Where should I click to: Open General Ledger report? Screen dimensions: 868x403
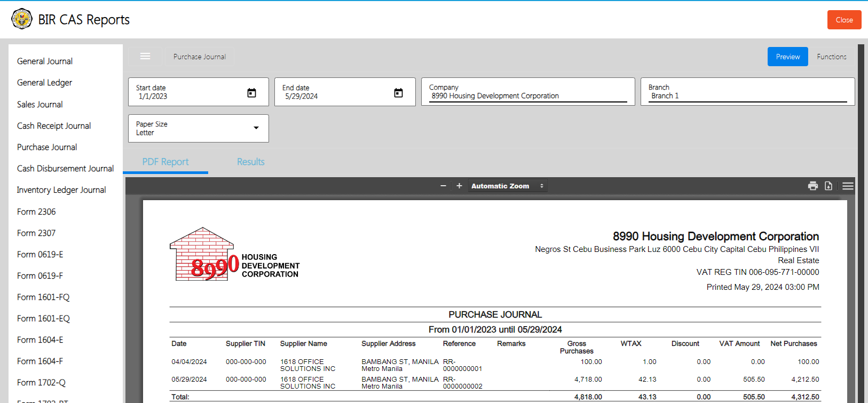click(x=44, y=83)
